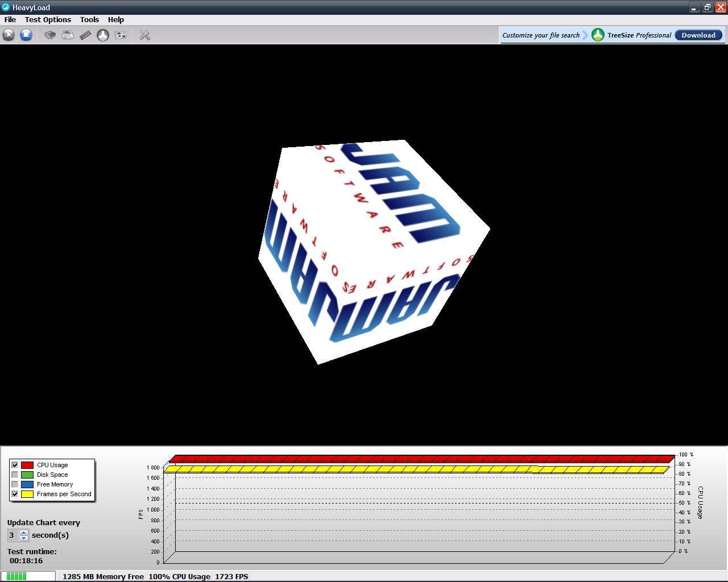Click the green TreeSize Professional logo icon
The image size is (728, 582).
(598, 35)
